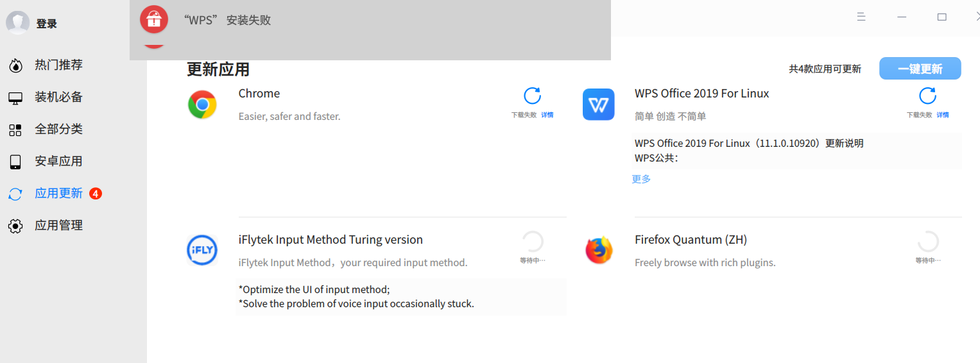Click the Firefox Quantum app icon

click(x=598, y=250)
